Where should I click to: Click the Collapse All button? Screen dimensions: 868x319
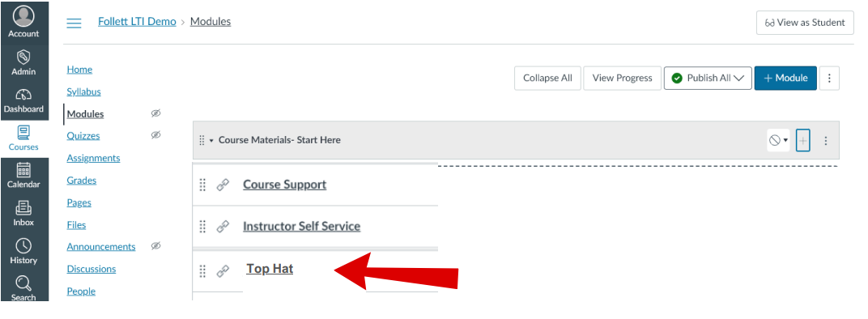547,78
